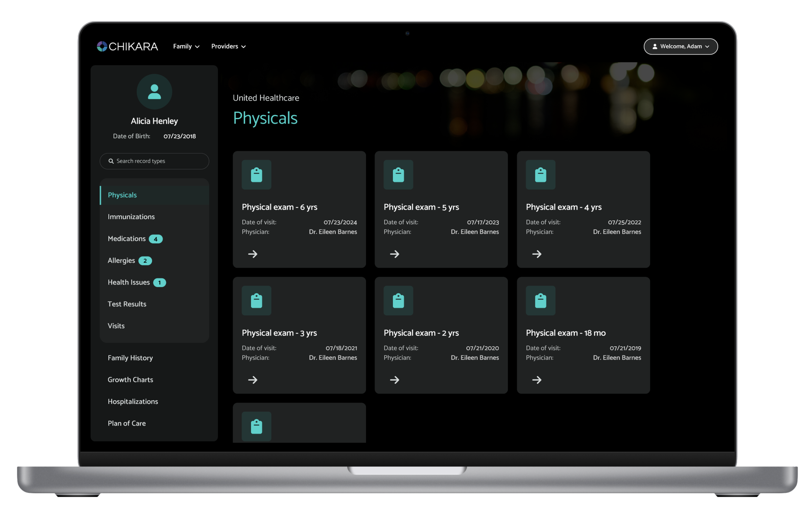Expand the Family dropdown menu
812x505 pixels.
tap(186, 46)
